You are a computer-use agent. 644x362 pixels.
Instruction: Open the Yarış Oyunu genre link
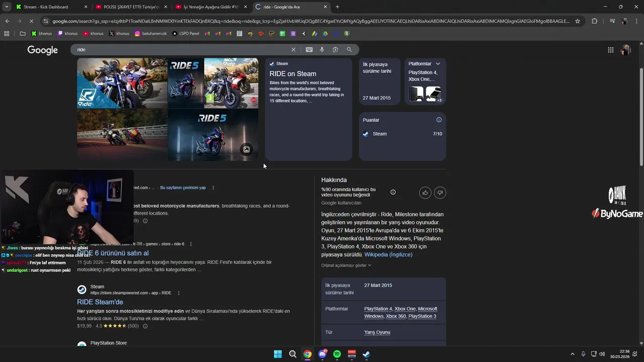[x=377, y=332]
